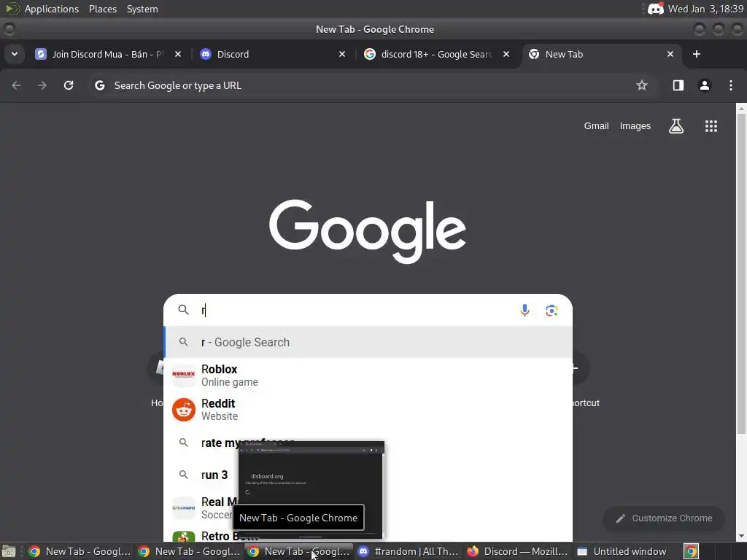This screenshot has height=560, width=747.
Task: Open Chrome's three-dot menu
Action: [x=731, y=85]
